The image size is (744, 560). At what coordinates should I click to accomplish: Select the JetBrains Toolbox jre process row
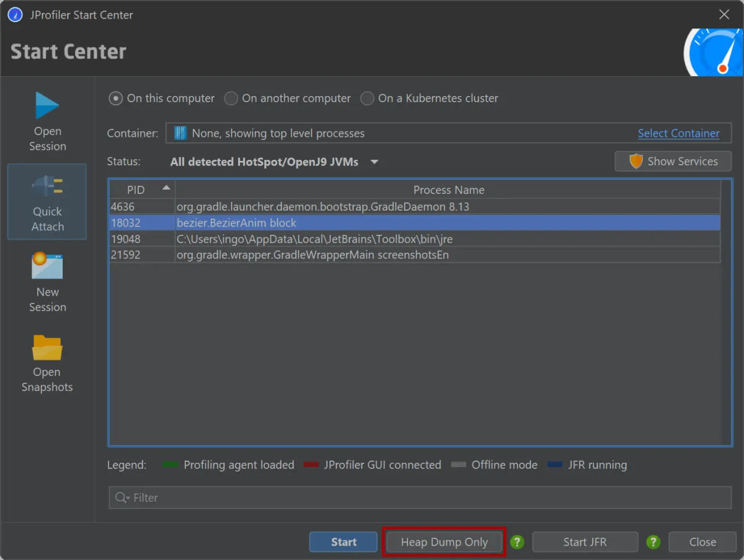coord(415,239)
